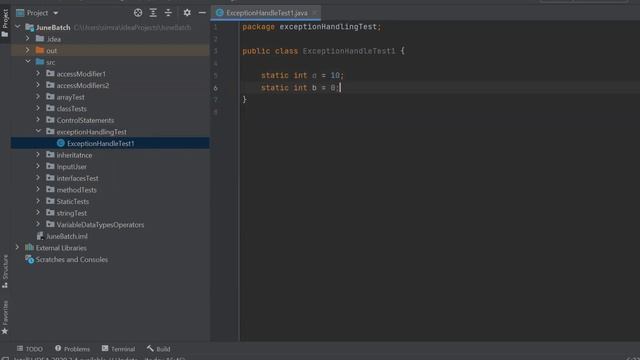Viewport: 640px width, 360px height.
Task: Open the Terminal tool window
Action: pos(118,349)
